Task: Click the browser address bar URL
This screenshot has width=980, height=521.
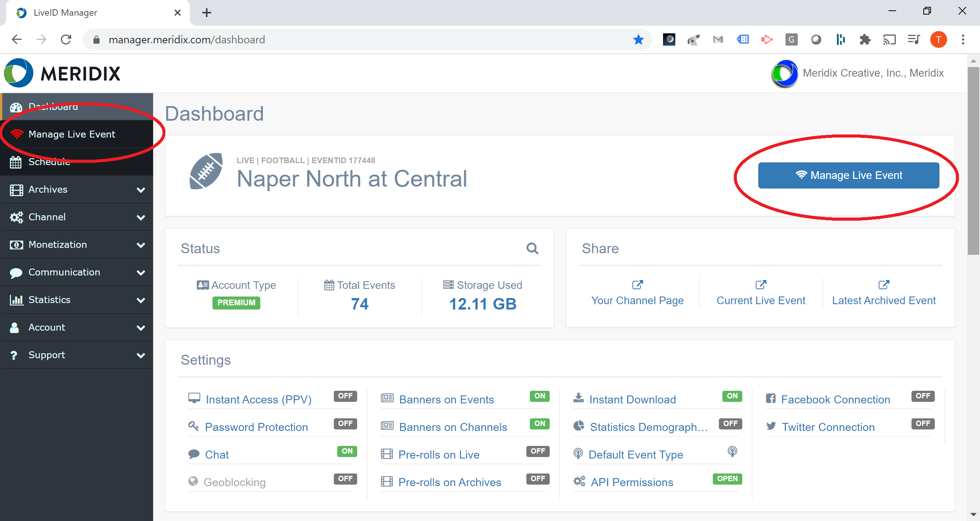Action: tap(187, 39)
